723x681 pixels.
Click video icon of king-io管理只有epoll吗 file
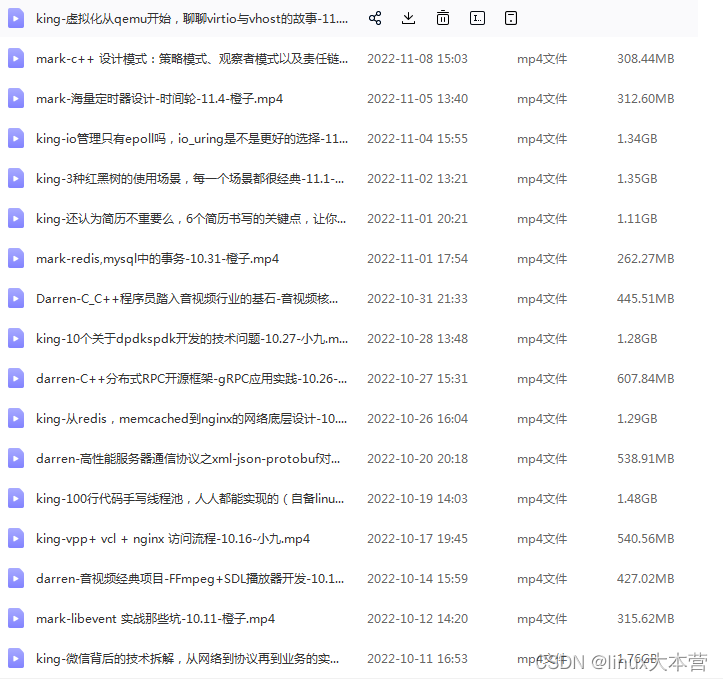click(16, 138)
